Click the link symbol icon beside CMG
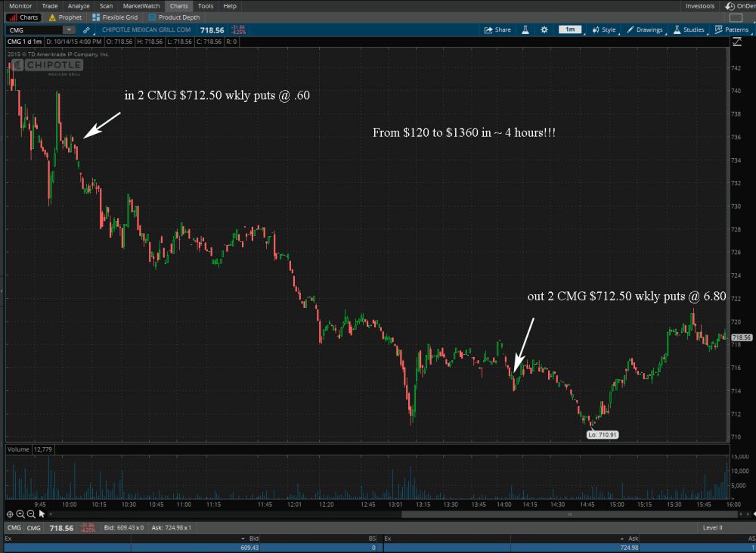 click(x=88, y=30)
